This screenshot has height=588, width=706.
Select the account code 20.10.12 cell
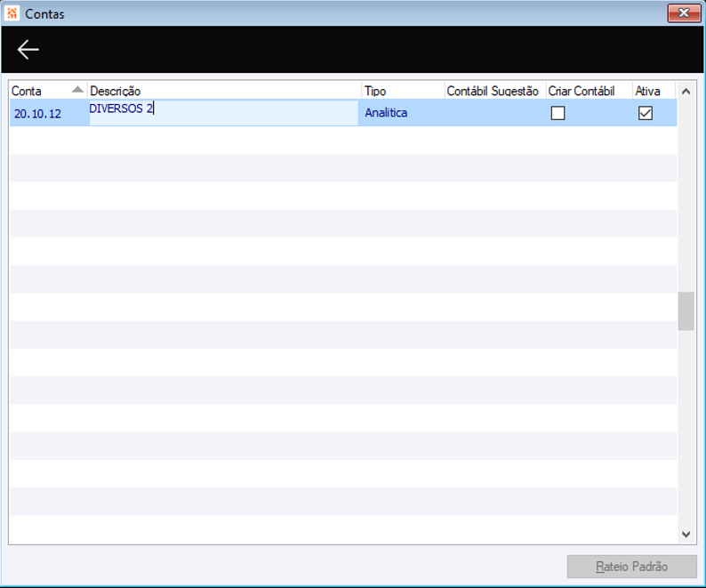pyautogui.click(x=49, y=113)
